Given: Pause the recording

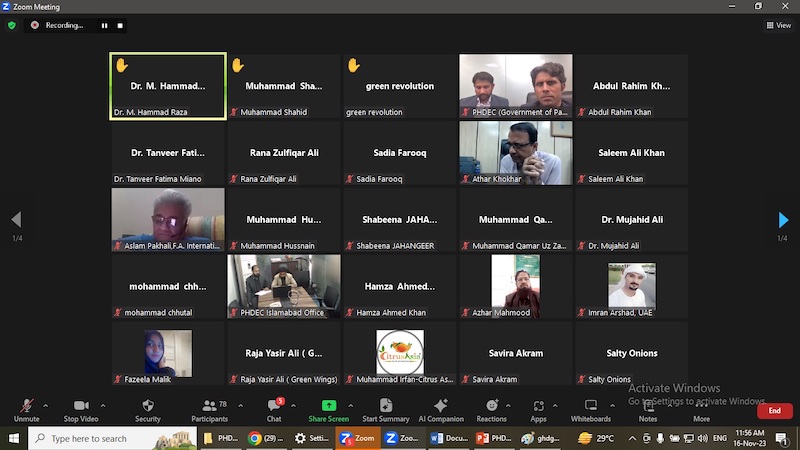Looking at the screenshot, I should (104, 25).
